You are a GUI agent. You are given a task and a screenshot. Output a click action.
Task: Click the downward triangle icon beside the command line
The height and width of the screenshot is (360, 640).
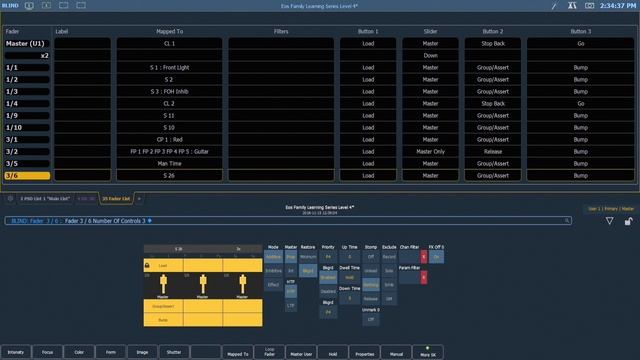[x=609, y=221]
